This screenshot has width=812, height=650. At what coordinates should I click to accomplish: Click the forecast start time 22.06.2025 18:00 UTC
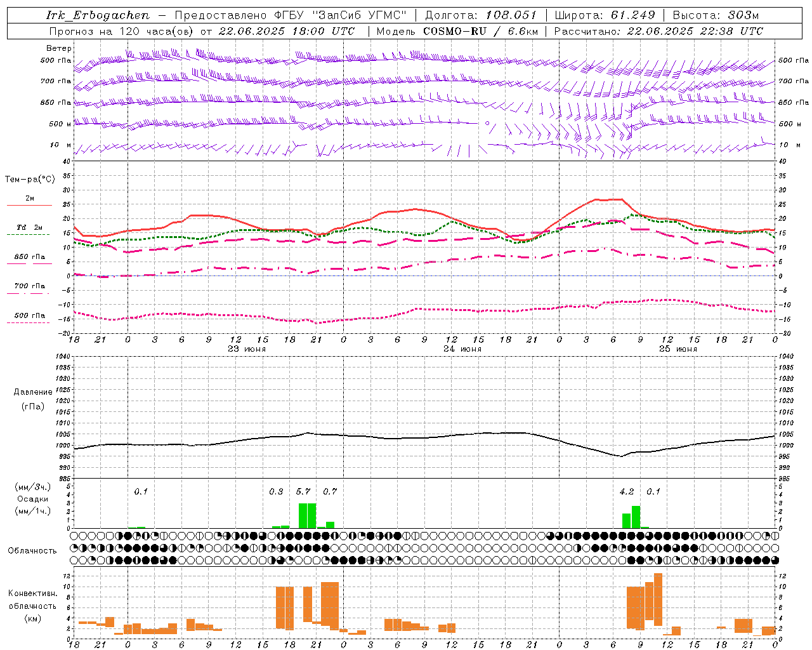tap(287, 31)
